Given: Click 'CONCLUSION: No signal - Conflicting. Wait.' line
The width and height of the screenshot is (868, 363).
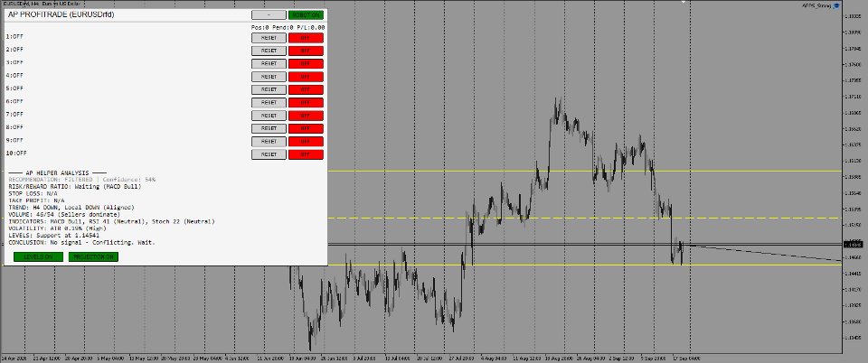Looking at the screenshot, I should point(82,243).
